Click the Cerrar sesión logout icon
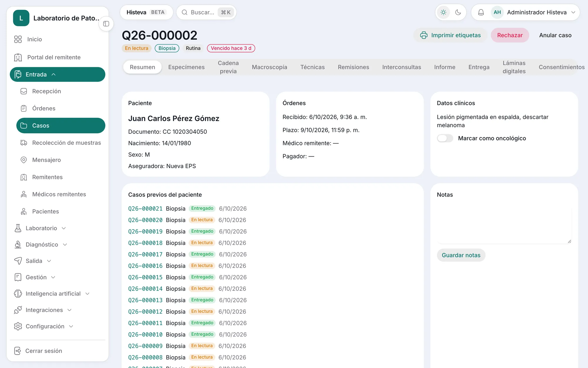 18,351
